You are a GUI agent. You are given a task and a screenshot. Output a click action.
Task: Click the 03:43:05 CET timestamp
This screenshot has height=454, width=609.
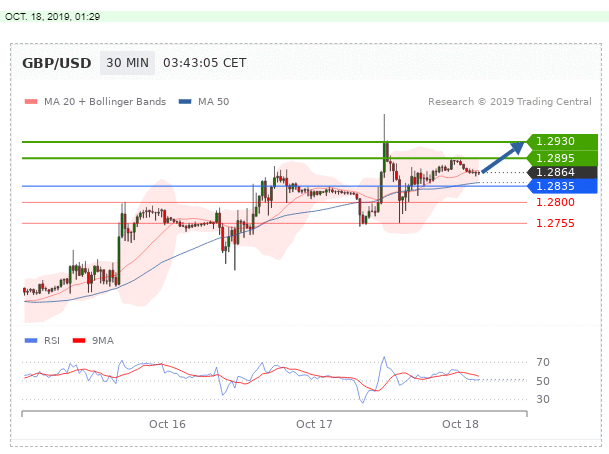point(204,63)
